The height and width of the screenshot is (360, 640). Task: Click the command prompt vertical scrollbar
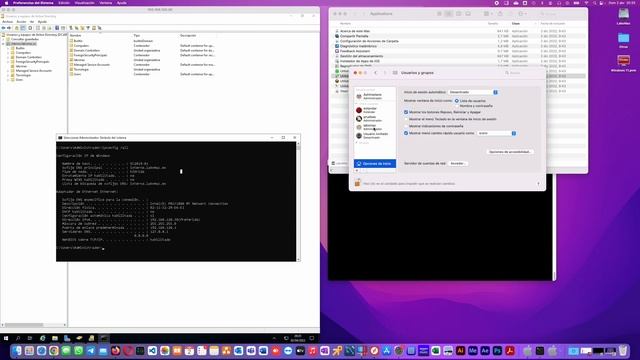click(298, 202)
